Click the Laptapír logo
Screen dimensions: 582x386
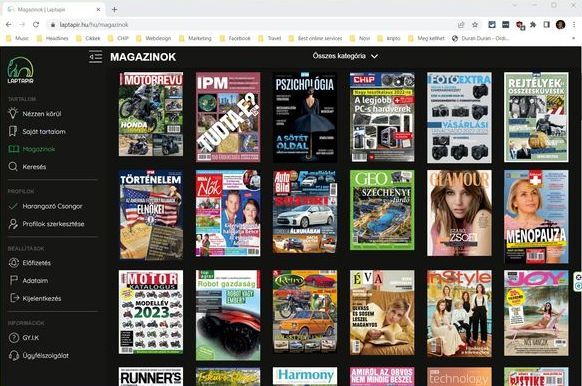(x=20, y=70)
